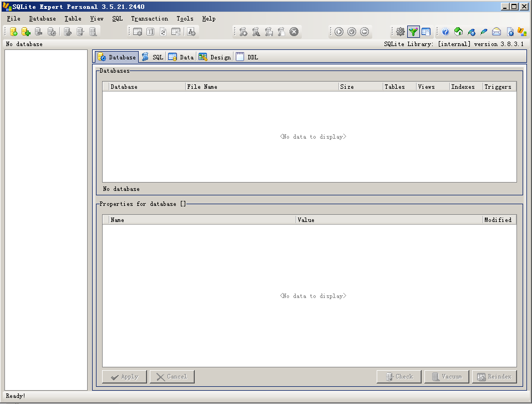Image resolution: width=532 pixels, height=404 pixels.
Task: Open the Help menu
Action: click(x=209, y=19)
